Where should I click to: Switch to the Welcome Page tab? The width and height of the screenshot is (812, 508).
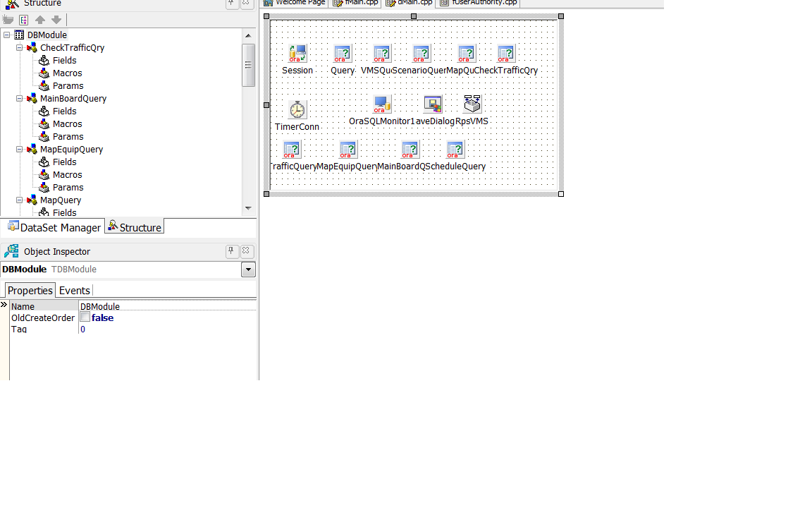(294, 3)
